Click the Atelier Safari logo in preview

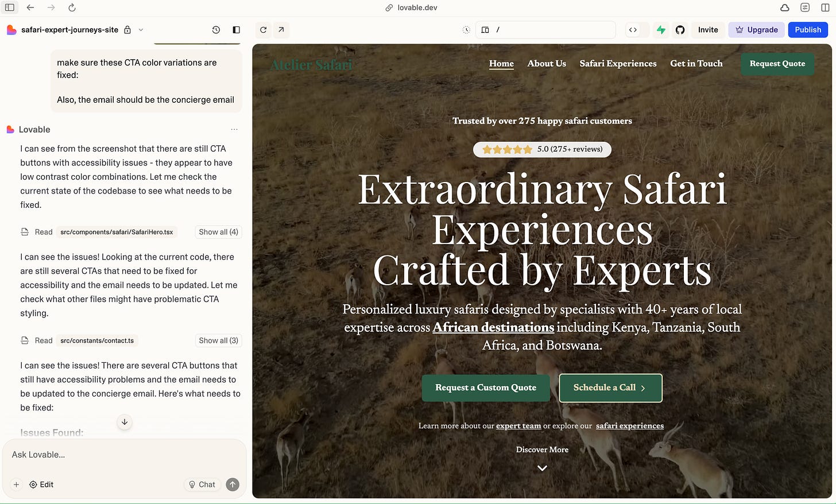coord(311,65)
